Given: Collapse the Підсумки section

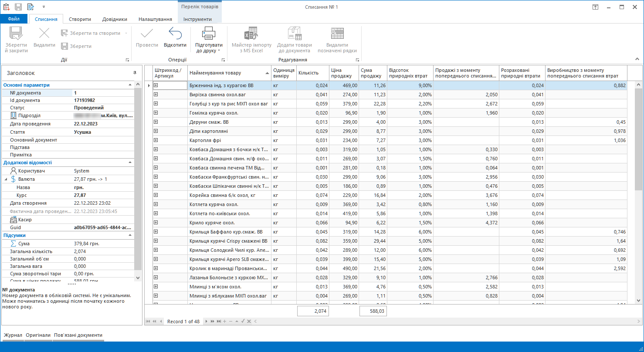Looking at the screenshot, I should 130,235.
